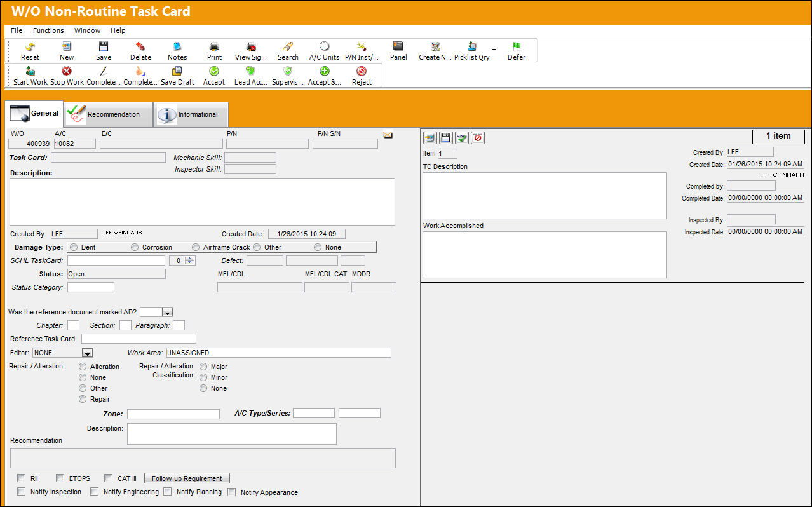Click the ABC spell check icon in item panel
The image size is (812, 507).
click(462, 138)
